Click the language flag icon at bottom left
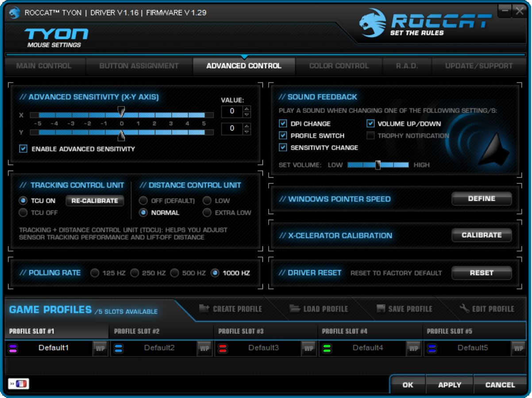 point(19,384)
